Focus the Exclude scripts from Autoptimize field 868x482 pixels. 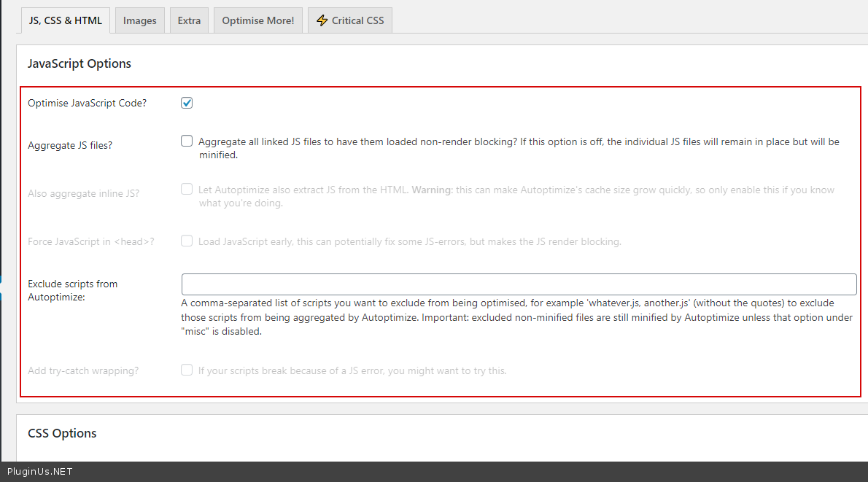[519, 284]
